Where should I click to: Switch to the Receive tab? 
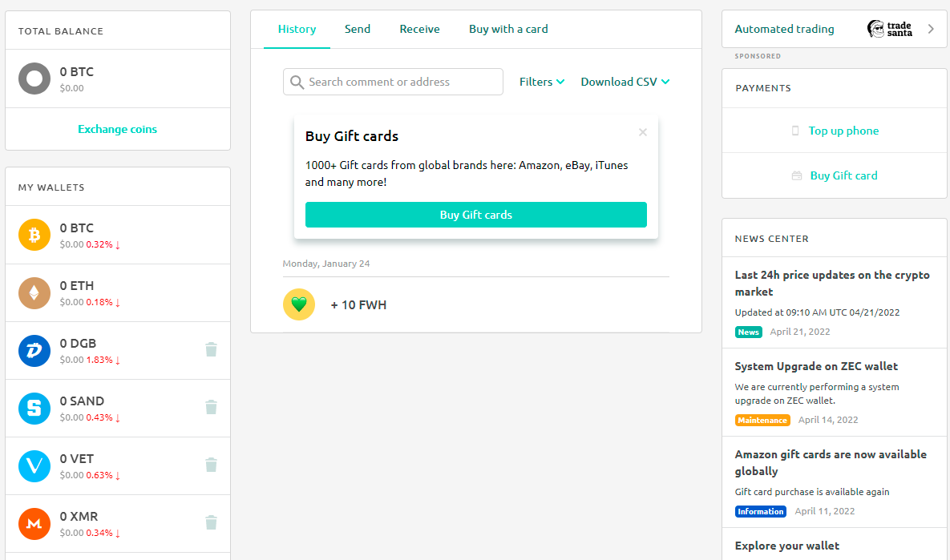click(x=419, y=29)
